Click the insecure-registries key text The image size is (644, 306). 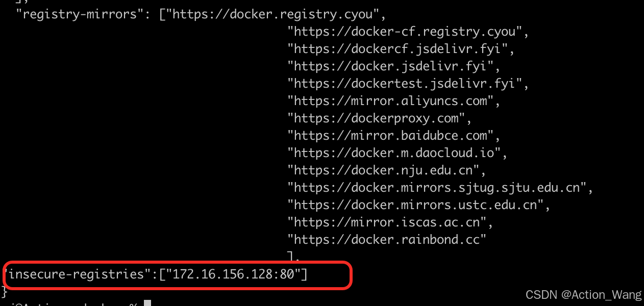(78, 274)
